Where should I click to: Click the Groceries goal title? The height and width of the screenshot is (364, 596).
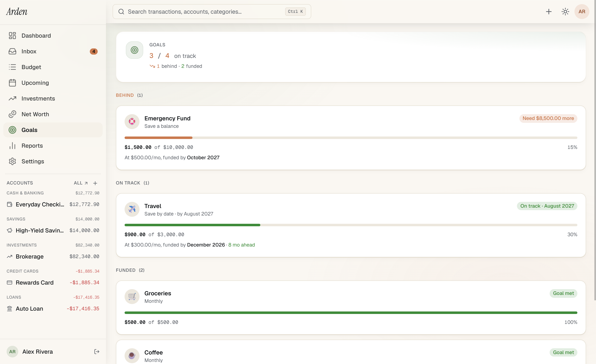(158, 293)
